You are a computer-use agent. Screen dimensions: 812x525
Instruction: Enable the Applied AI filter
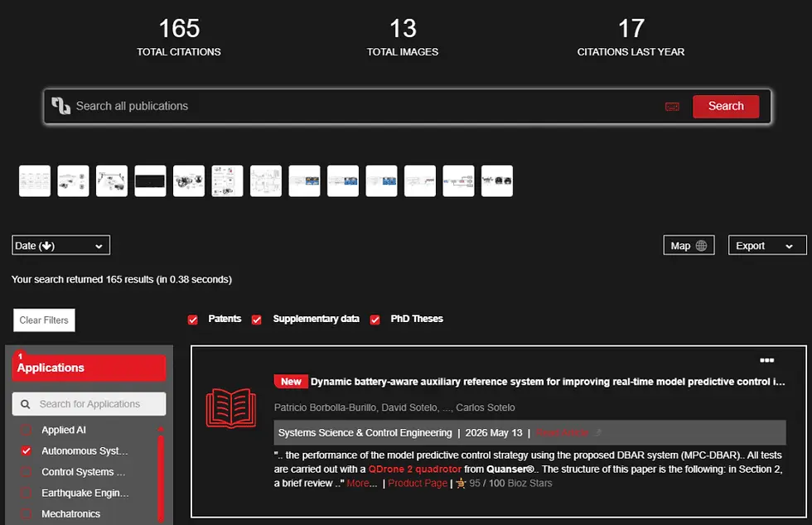26,430
